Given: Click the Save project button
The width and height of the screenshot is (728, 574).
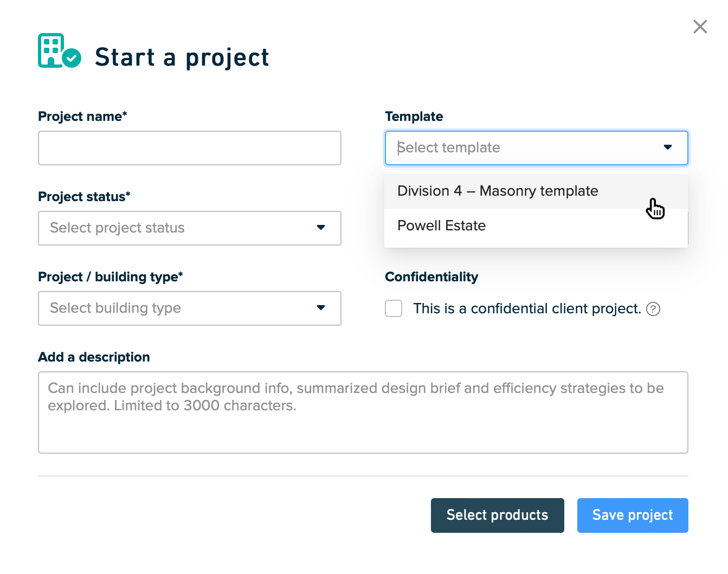Looking at the screenshot, I should tap(633, 515).
